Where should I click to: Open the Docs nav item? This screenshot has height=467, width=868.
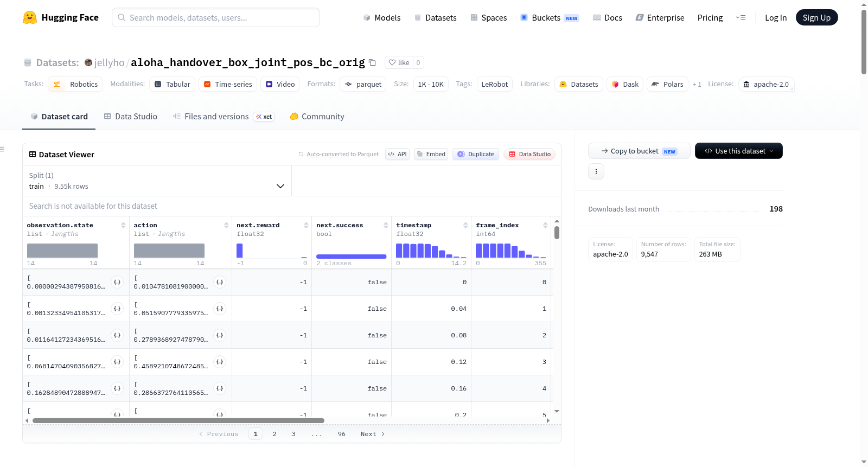pos(607,17)
